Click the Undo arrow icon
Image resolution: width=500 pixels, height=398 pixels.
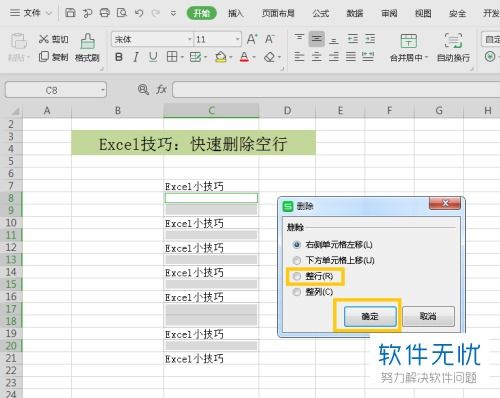click(139, 13)
